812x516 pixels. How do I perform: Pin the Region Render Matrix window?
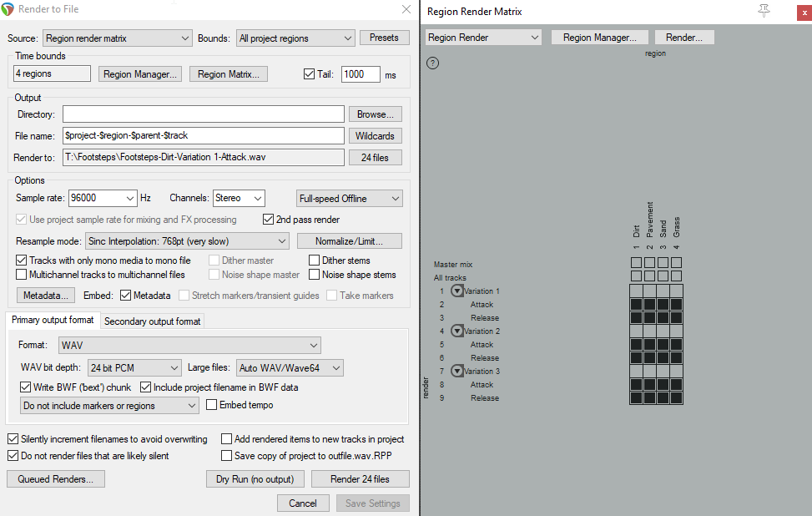pos(764,11)
